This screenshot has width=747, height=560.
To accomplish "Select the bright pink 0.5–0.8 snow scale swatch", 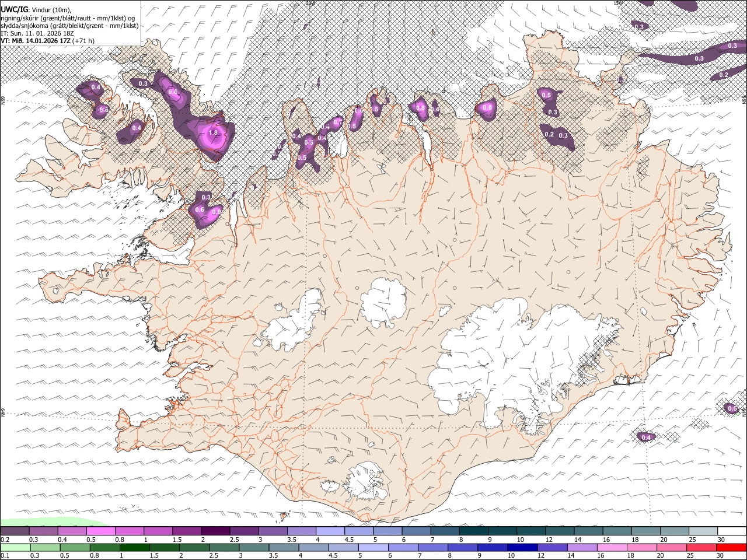I will (102, 531).
